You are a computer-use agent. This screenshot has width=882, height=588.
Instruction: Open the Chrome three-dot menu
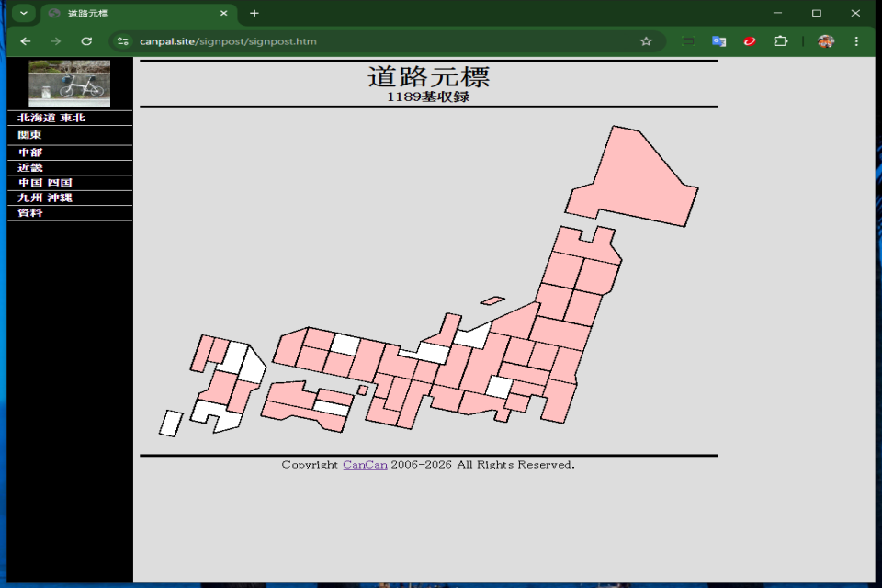(856, 41)
